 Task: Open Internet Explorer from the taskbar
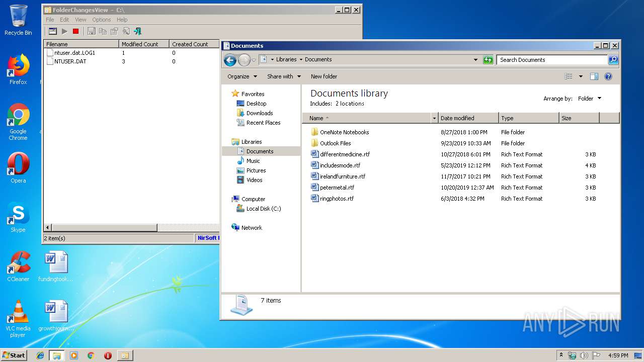point(40,355)
